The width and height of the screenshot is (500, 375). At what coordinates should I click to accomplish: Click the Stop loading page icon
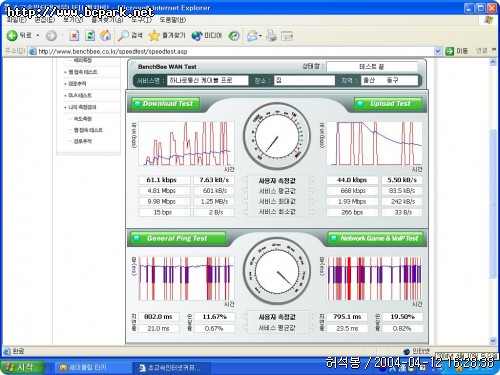tap(74, 35)
